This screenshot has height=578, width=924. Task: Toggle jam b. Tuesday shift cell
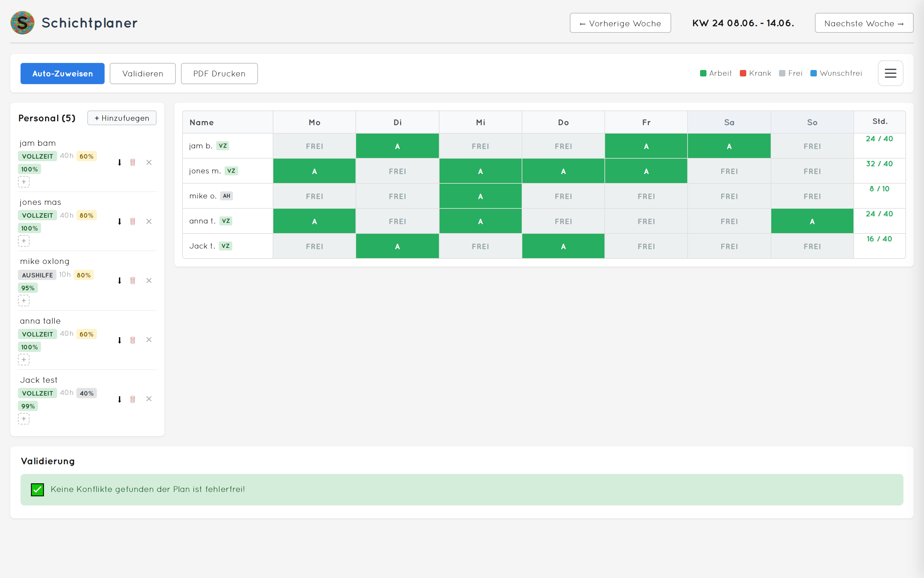pos(398,146)
